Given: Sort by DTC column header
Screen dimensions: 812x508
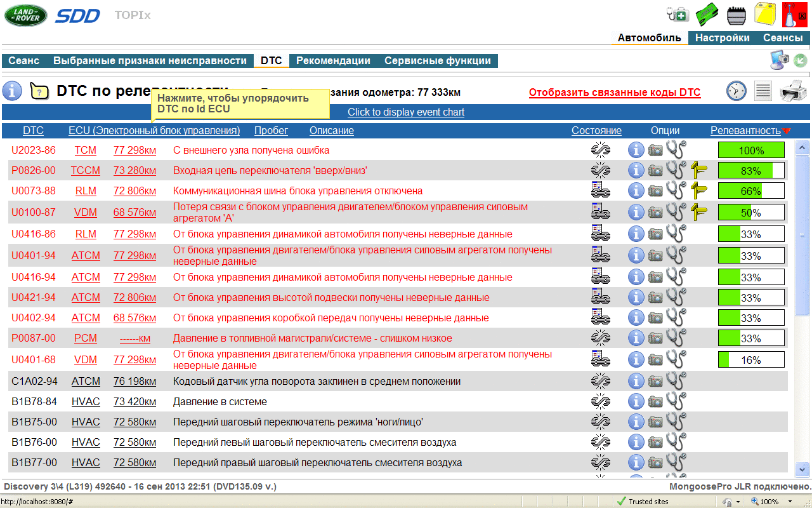Looking at the screenshot, I should (33, 131).
